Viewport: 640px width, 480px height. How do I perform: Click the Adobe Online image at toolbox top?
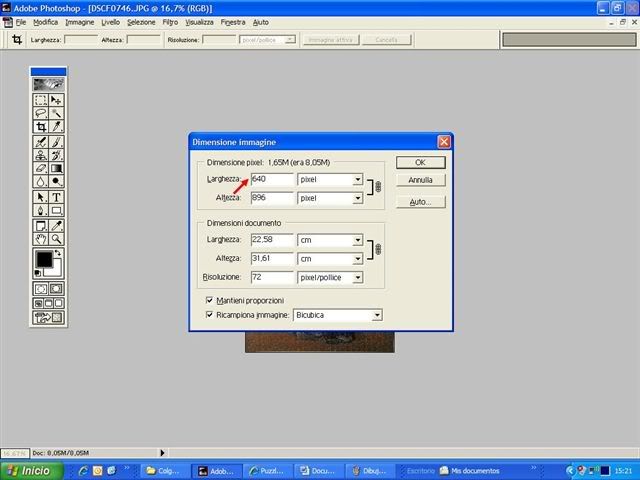point(48,84)
